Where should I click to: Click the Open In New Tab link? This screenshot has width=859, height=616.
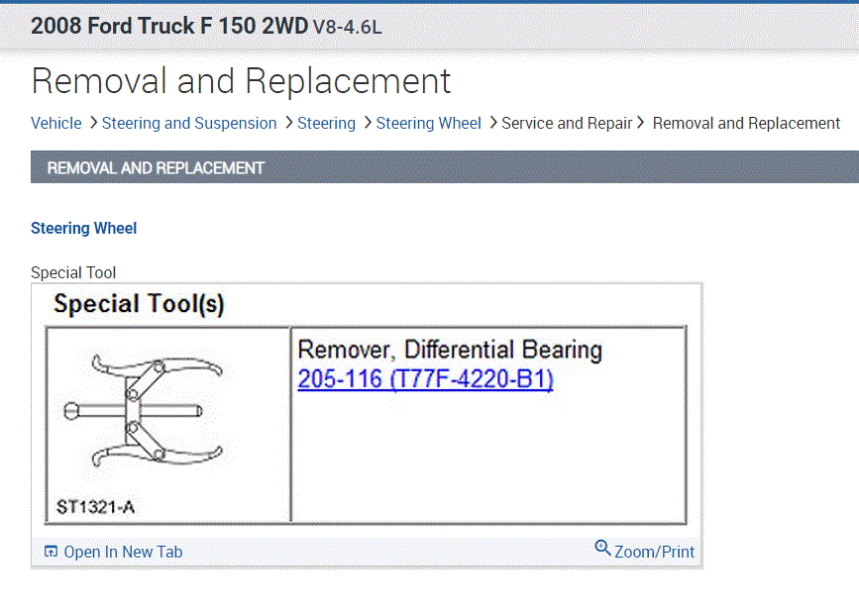pyautogui.click(x=123, y=552)
